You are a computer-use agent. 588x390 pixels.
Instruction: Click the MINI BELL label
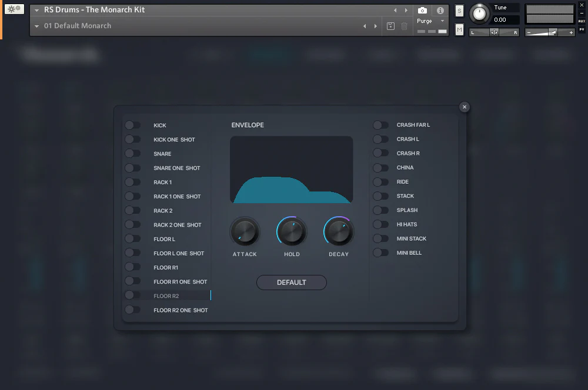point(409,253)
